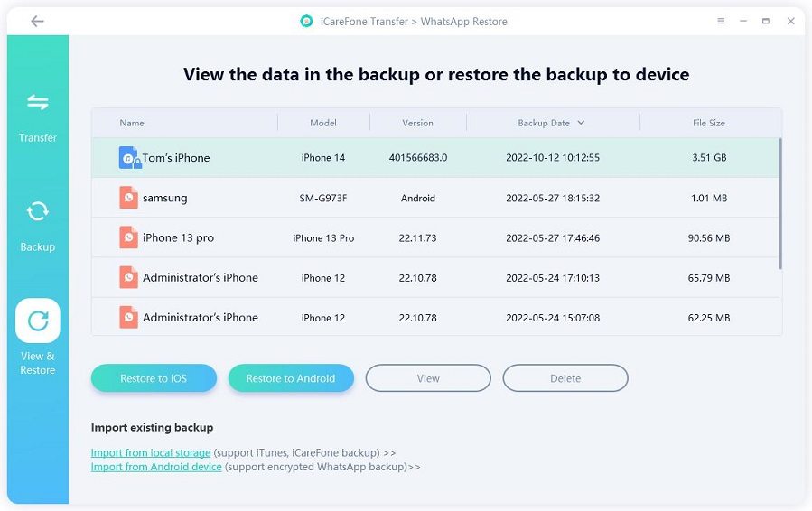Click the Restore to iOS button
The height and width of the screenshot is (511, 812).
154,378
